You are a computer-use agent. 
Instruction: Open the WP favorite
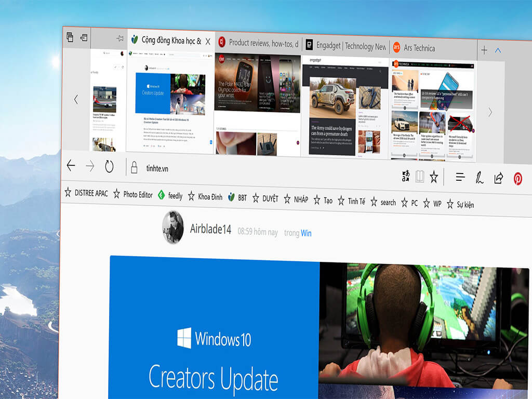(432, 204)
